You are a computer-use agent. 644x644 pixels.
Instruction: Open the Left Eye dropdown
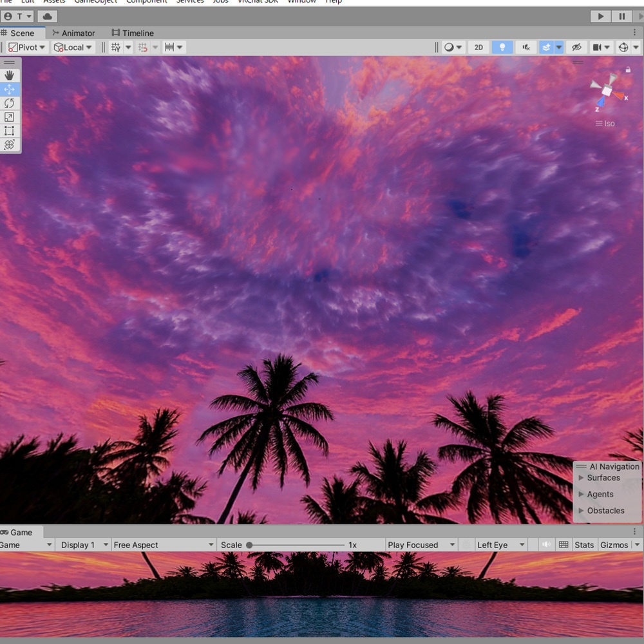[500, 545]
